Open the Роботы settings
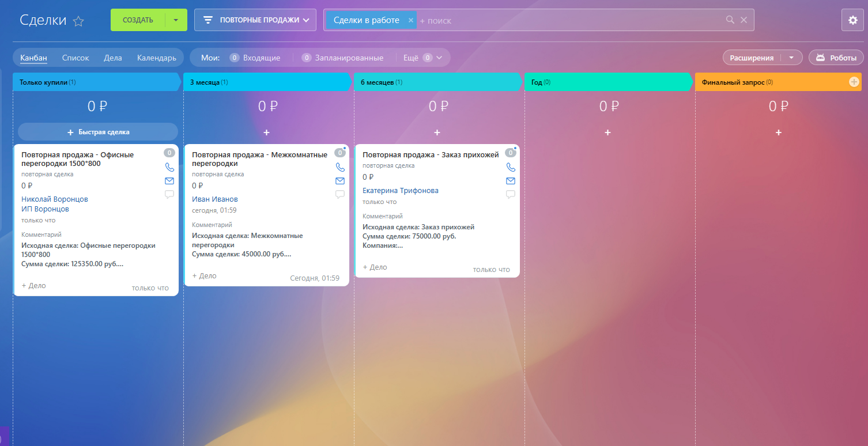 coord(836,58)
